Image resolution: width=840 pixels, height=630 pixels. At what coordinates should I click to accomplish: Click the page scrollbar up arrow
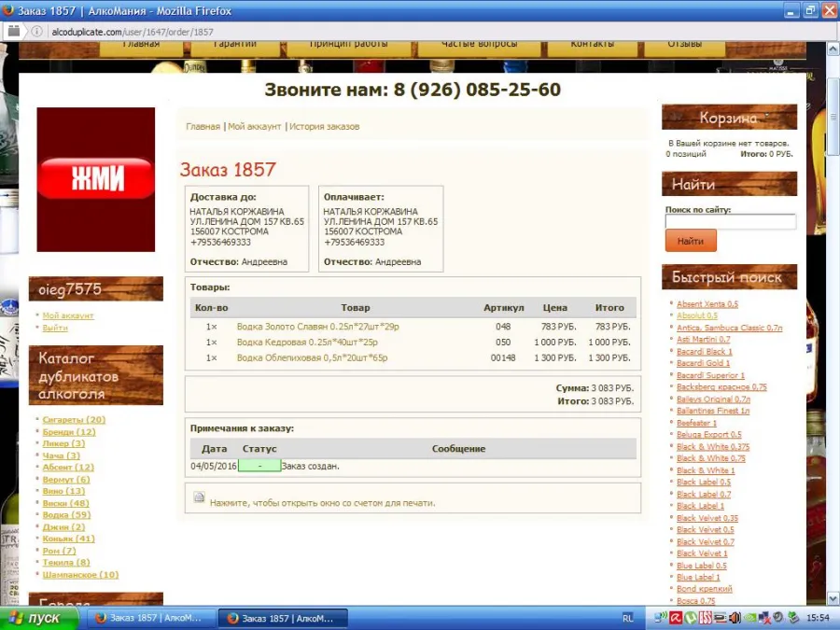tap(833, 49)
